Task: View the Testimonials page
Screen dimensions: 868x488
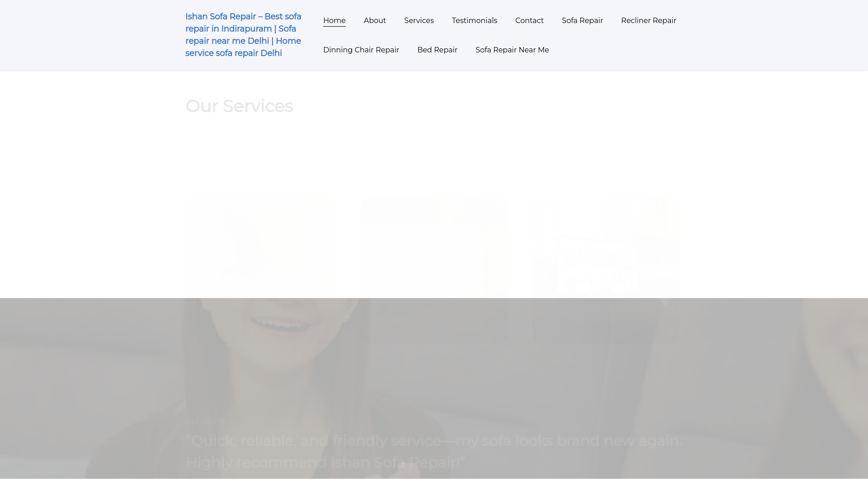Action: point(474,21)
